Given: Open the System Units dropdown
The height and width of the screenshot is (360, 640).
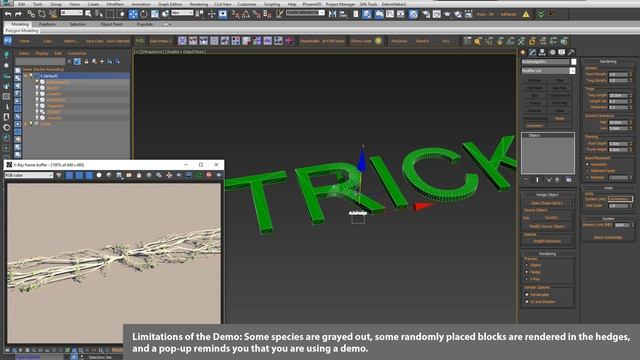Looking at the screenshot, I should coord(620,199).
